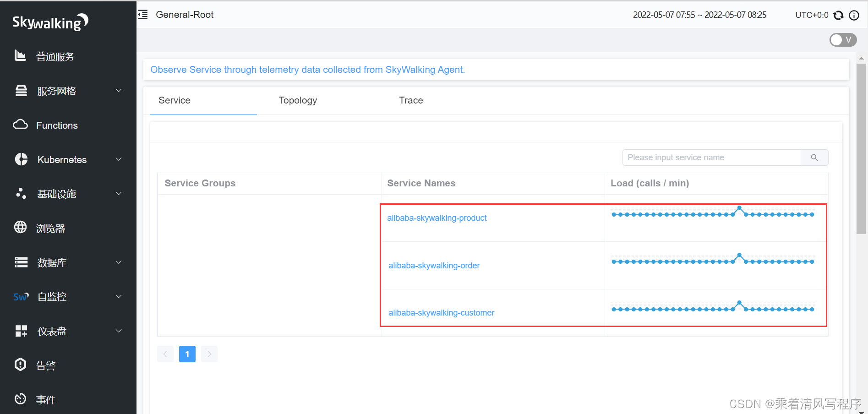Click the 事件 clock icon
The image size is (868, 414).
point(20,399)
